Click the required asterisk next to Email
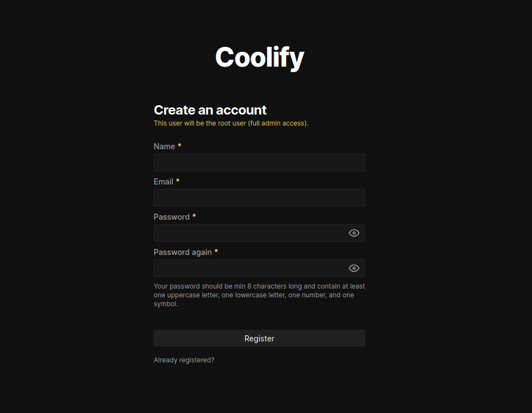 pyautogui.click(x=178, y=182)
